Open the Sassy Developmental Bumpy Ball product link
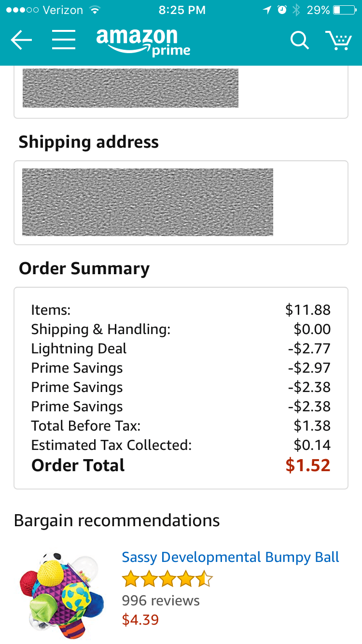This screenshot has width=362, height=644. coord(230,557)
